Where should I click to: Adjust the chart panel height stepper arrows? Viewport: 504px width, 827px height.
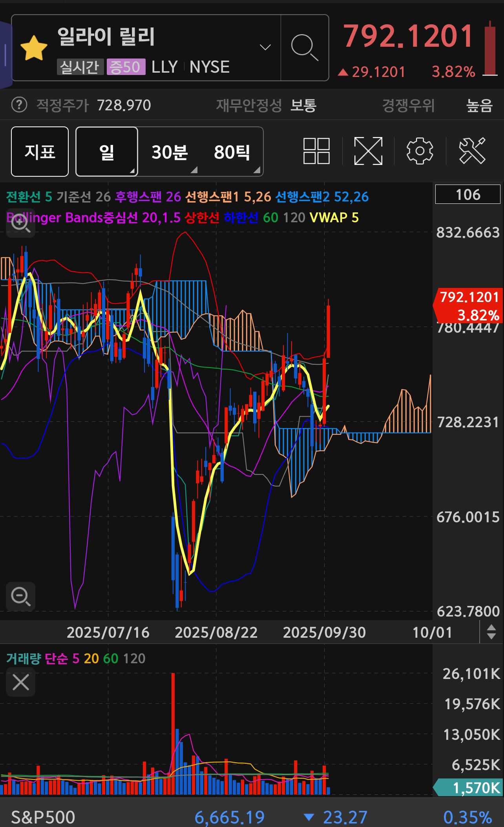(491, 632)
